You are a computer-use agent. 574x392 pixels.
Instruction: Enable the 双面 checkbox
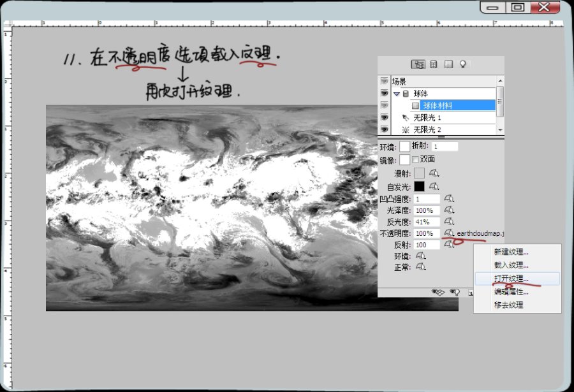click(x=415, y=159)
